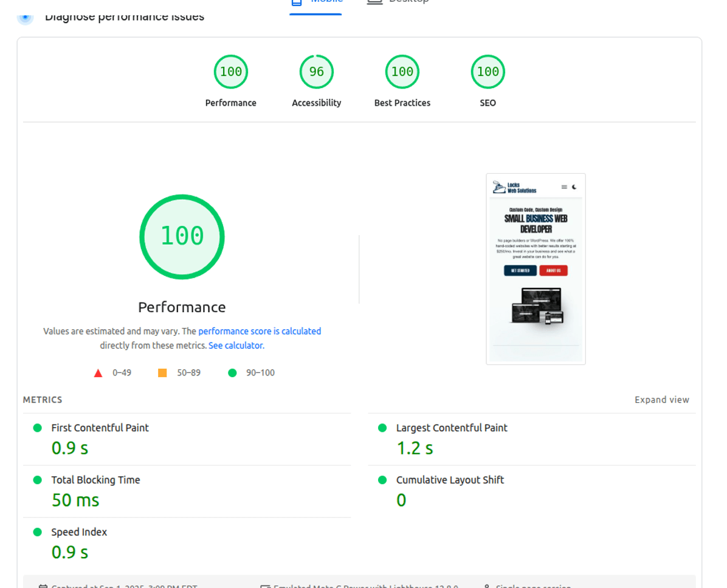Click the person icon beside single page session
This screenshot has height=588, width=727.
pos(487,585)
